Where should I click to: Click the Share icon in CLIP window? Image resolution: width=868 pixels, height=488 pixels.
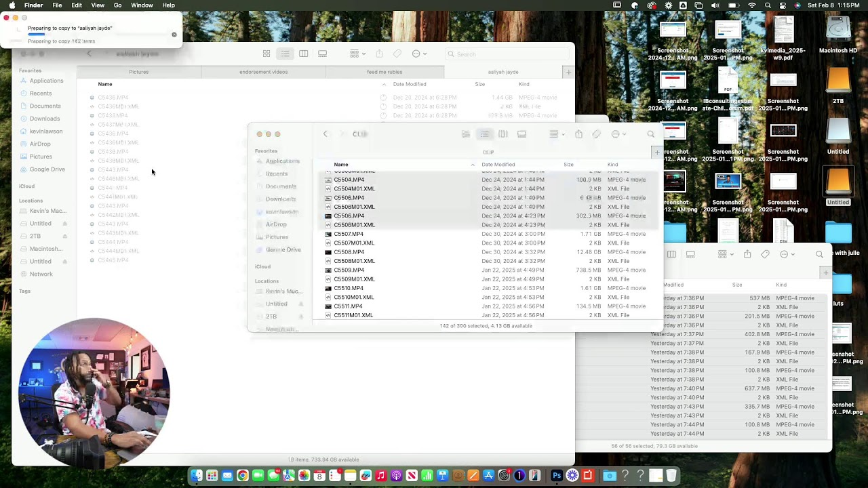coord(578,134)
